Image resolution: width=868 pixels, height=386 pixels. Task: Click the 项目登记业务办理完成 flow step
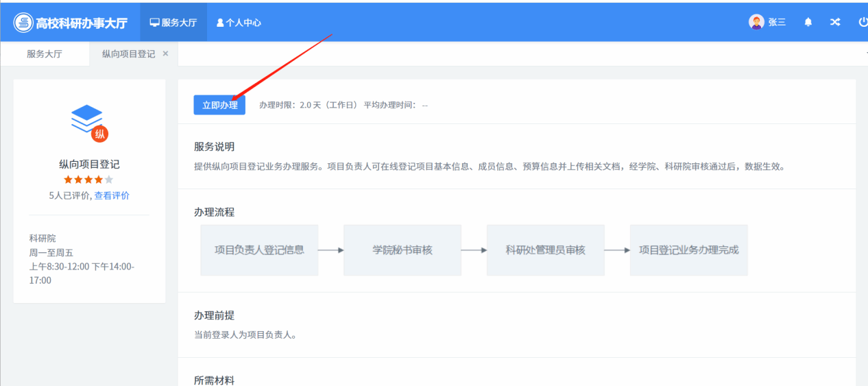click(x=688, y=250)
